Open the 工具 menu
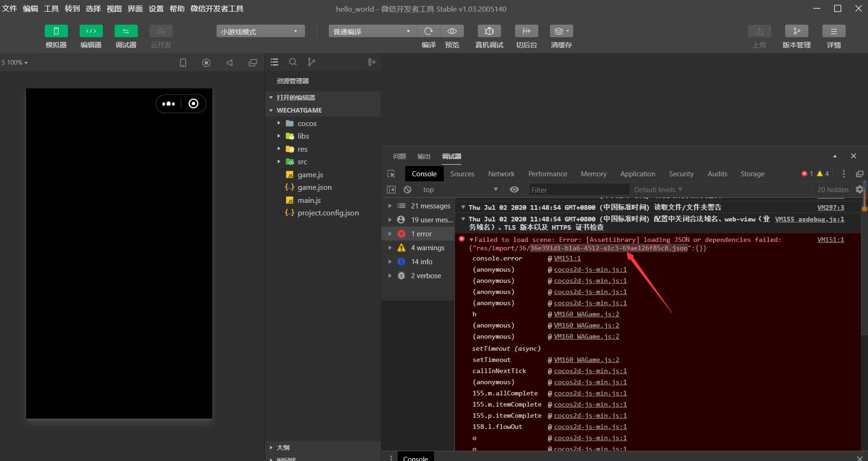The width and height of the screenshot is (868, 461). [51, 9]
